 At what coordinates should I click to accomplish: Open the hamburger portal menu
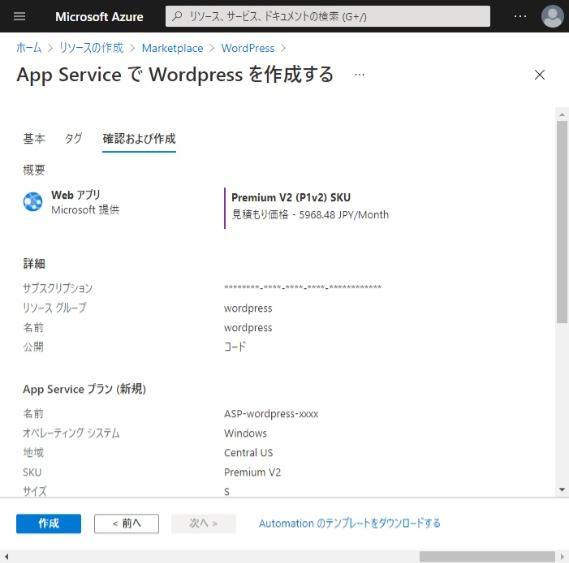click(19, 16)
